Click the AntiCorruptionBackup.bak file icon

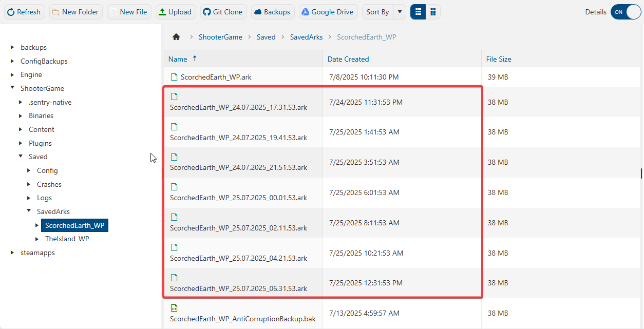(x=174, y=308)
